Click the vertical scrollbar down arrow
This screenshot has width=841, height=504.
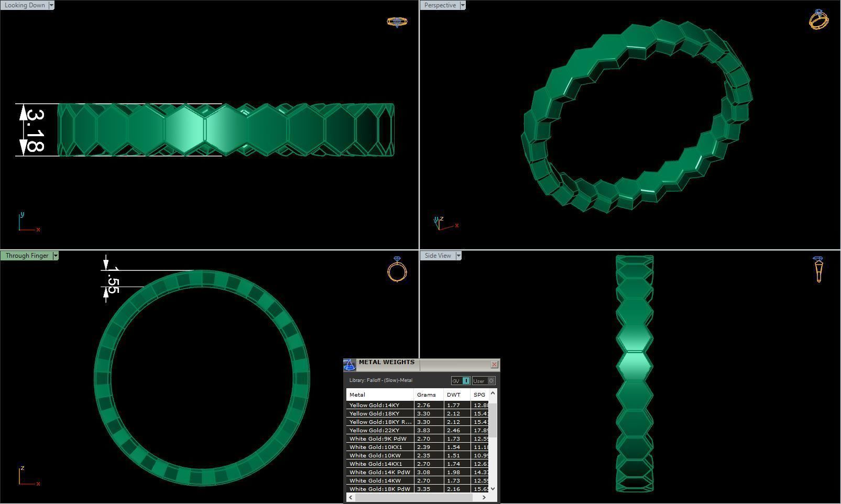493,489
